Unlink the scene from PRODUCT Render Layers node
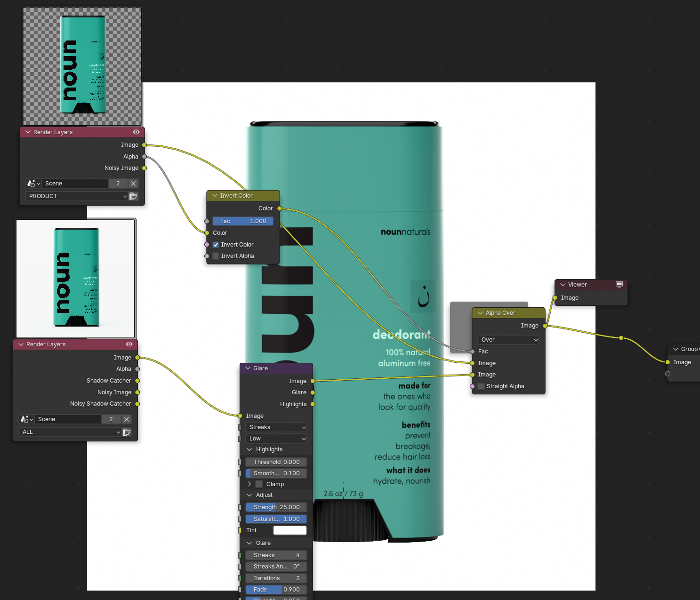 (133, 184)
